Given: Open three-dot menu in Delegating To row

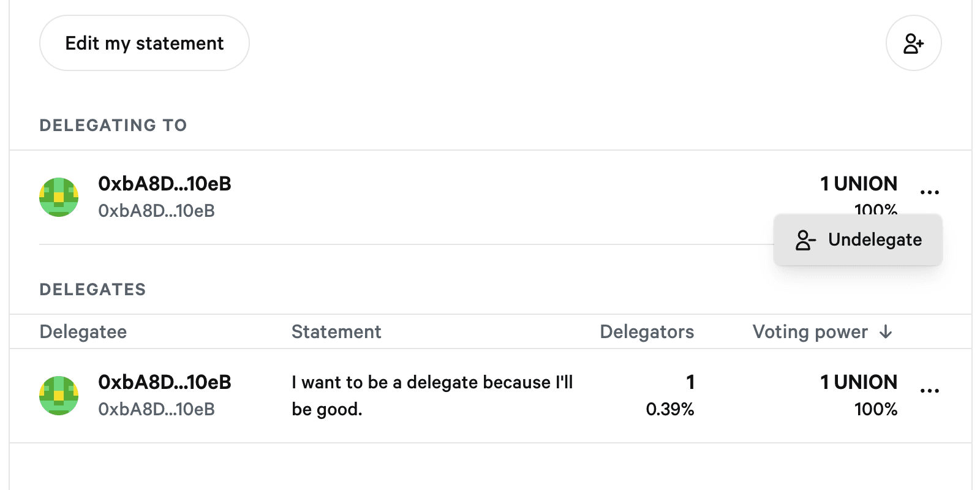Looking at the screenshot, I should coord(929,192).
